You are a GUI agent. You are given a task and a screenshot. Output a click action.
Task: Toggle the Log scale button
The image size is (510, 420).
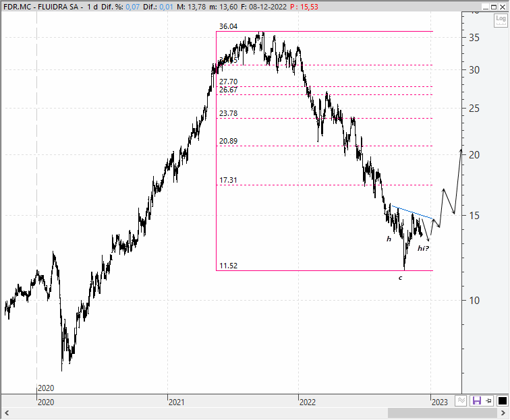click(x=501, y=20)
